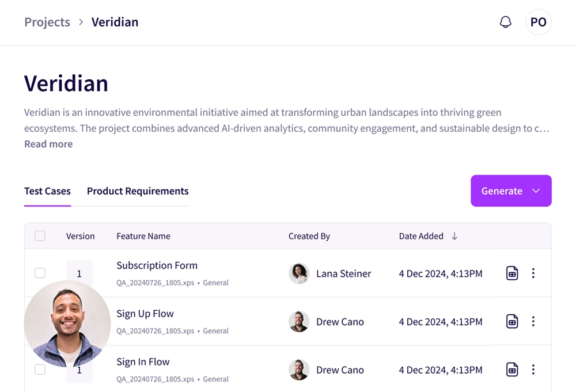Open spreadsheet icon for Subscription Form row
Screen dimensions: 576x392
(511, 273)
